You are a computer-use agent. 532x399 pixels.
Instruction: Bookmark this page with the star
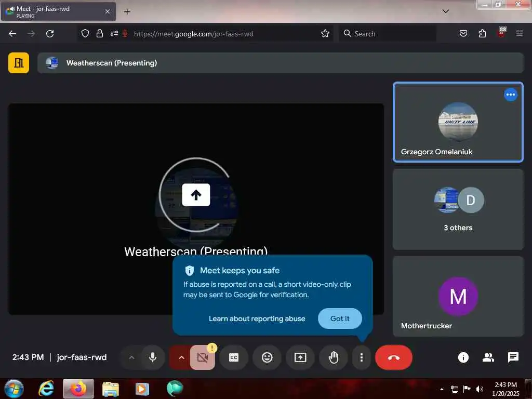(x=325, y=33)
